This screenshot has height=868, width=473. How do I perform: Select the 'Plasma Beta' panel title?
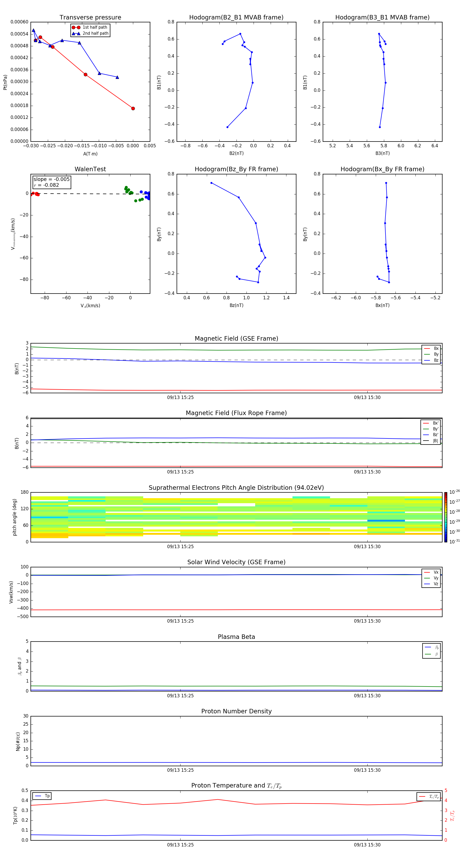[x=236, y=637]
